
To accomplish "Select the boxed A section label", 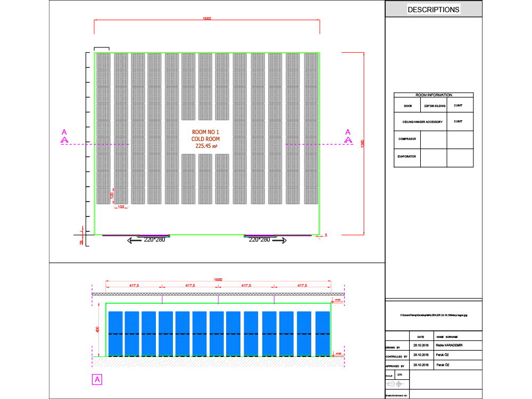I will pyautogui.click(x=97, y=379).
